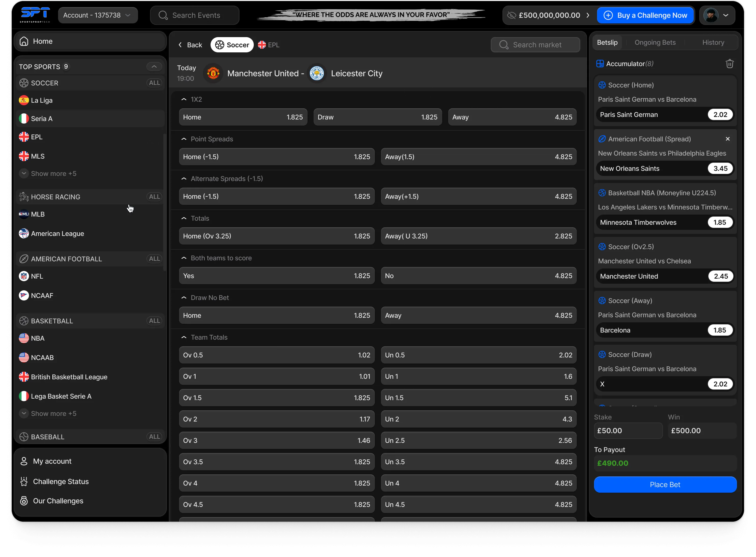Open the £500,000,000.00 balance arrow

[x=588, y=15]
